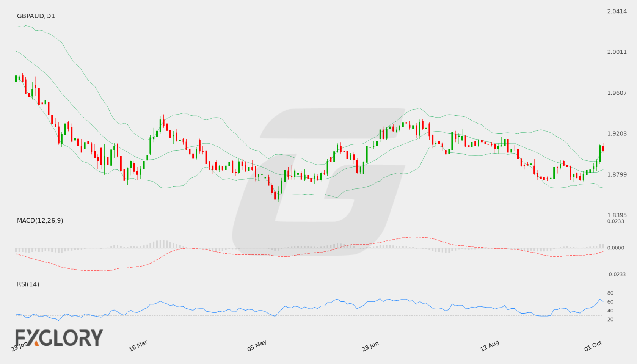Click the 01 Oct date label
Image resolution: width=637 pixels, height=364 pixels.
click(593, 346)
